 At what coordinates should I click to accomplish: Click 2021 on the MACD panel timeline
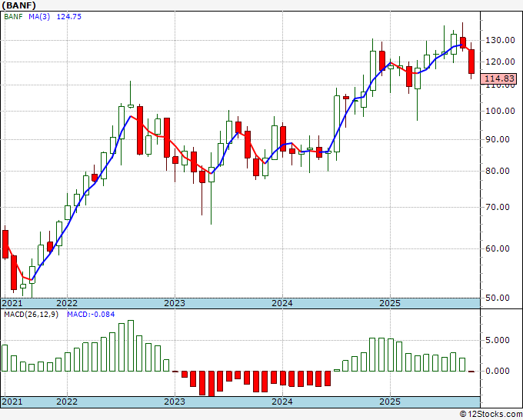12,402
